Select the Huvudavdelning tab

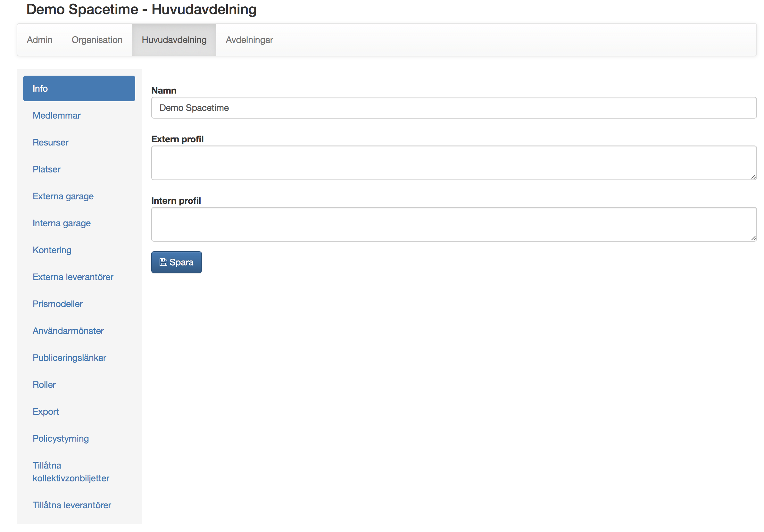coord(174,40)
